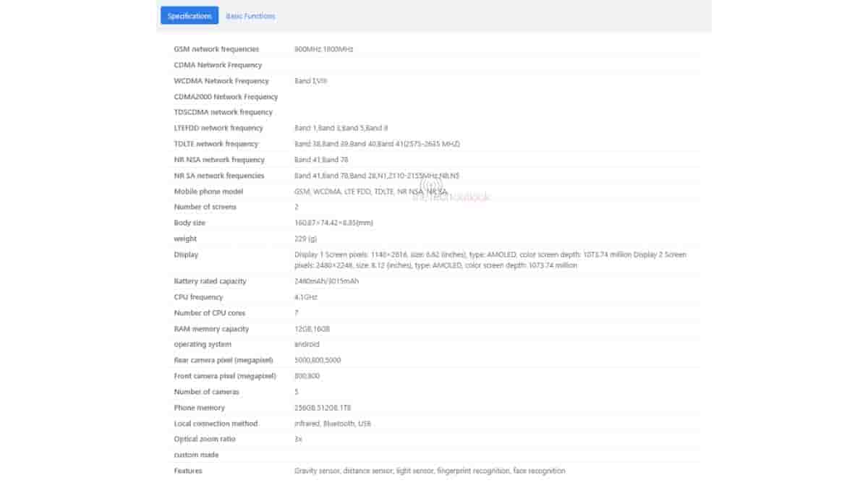Select the Mobile phone model label
Viewport: 868px width, 488px height.
[208, 192]
